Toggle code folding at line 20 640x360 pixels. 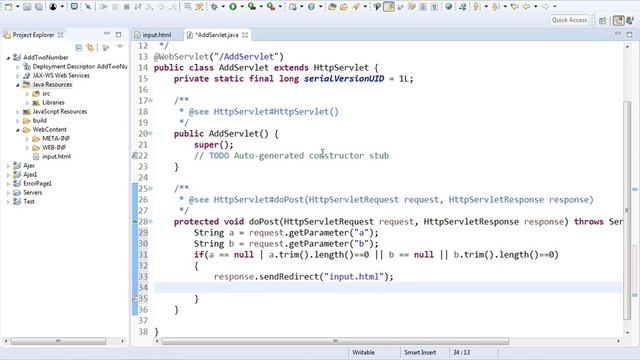(x=151, y=133)
